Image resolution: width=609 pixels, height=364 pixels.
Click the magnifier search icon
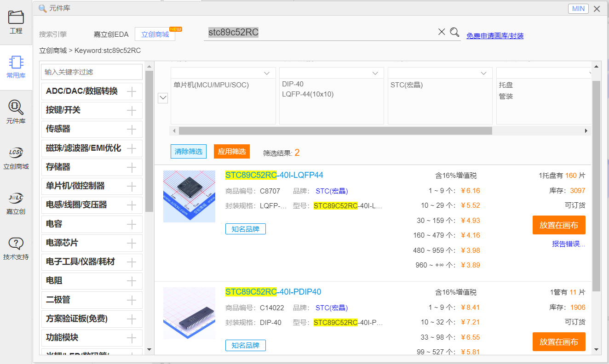(454, 32)
